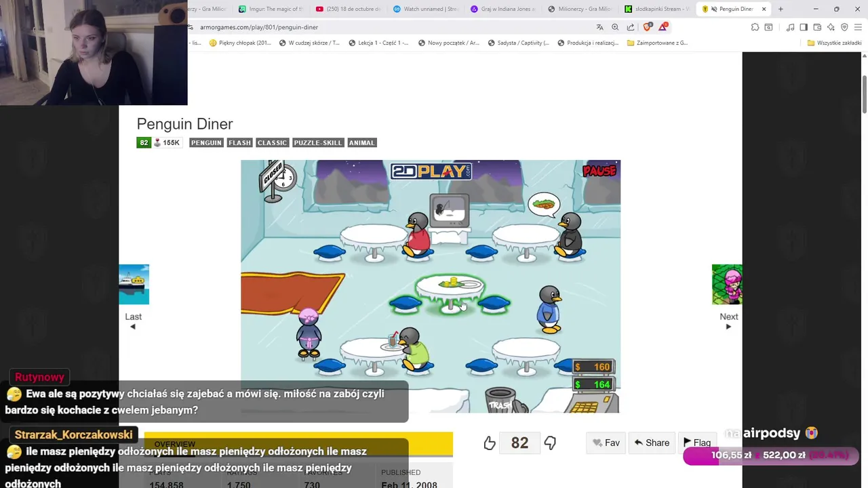The width and height of the screenshot is (868, 488).
Task: Click the zoom magnifier icon in address bar
Action: pyautogui.click(x=615, y=27)
